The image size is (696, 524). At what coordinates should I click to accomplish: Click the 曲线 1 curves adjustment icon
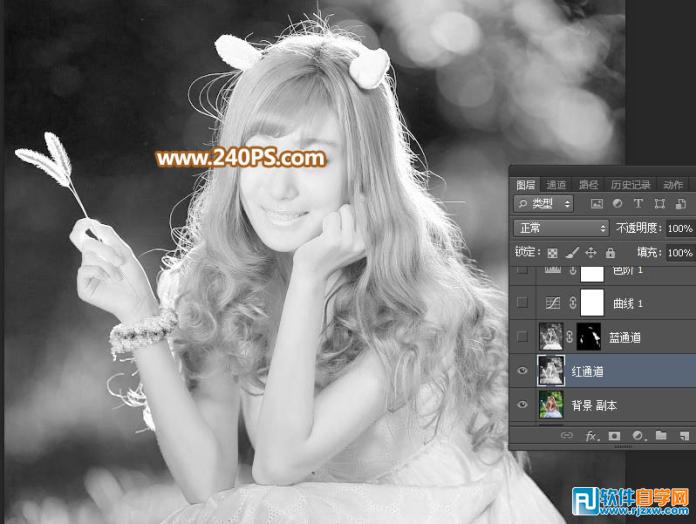[x=553, y=303]
